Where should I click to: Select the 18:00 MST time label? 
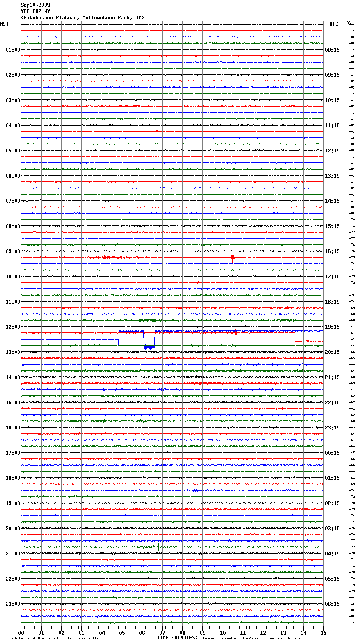13,478
